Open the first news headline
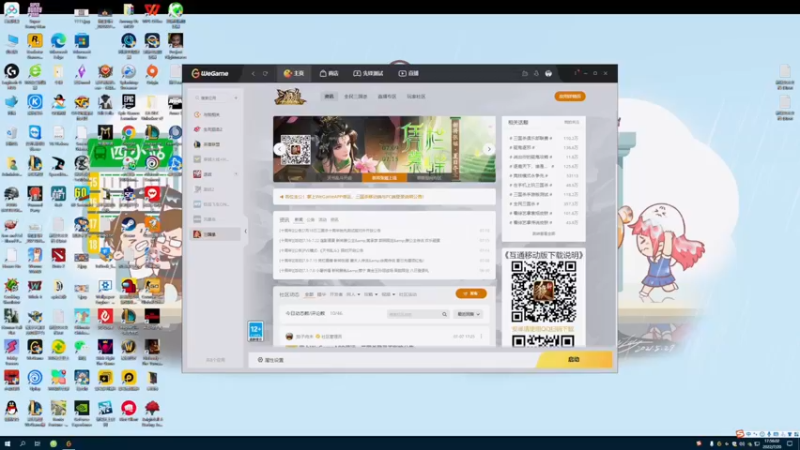 (x=330, y=231)
